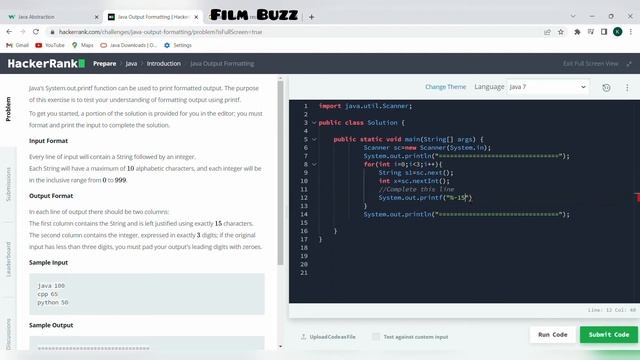Screen dimensions: 640x360
Task: Open the profile avatar in Chrome toolbar
Action: click(618, 32)
